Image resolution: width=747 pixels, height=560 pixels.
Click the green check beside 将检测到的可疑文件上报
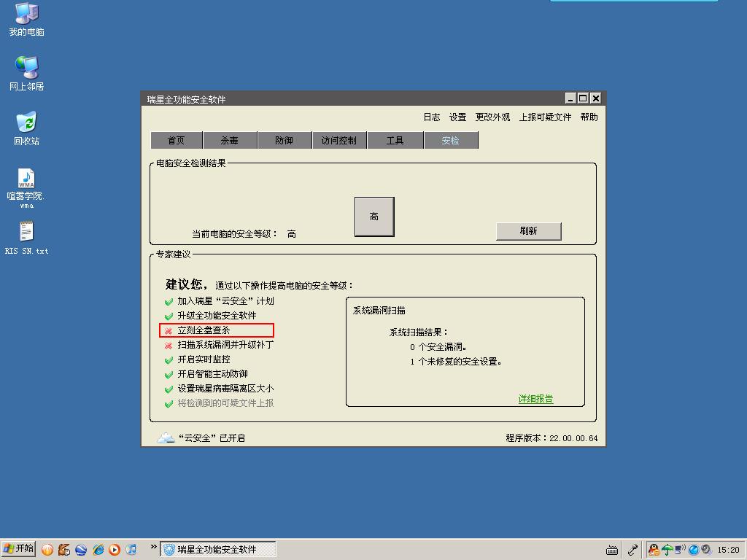click(x=169, y=404)
